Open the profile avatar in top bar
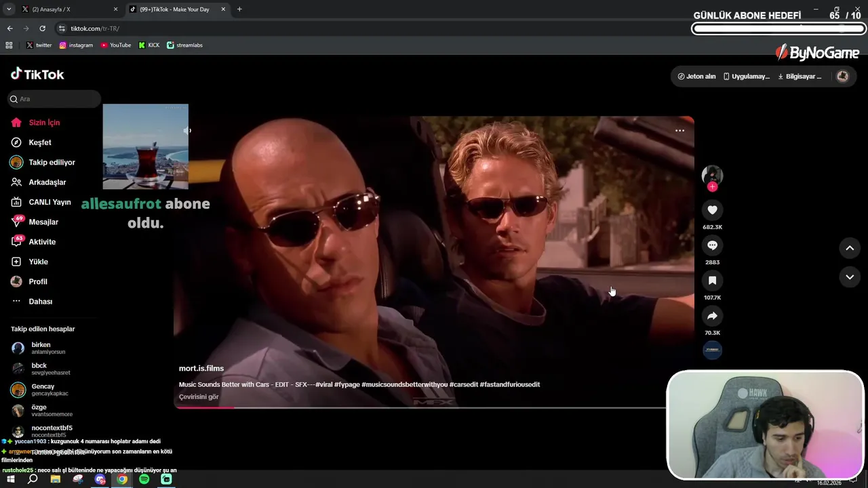Viewport: 868px width, 488px height. (x=843, y=77)
